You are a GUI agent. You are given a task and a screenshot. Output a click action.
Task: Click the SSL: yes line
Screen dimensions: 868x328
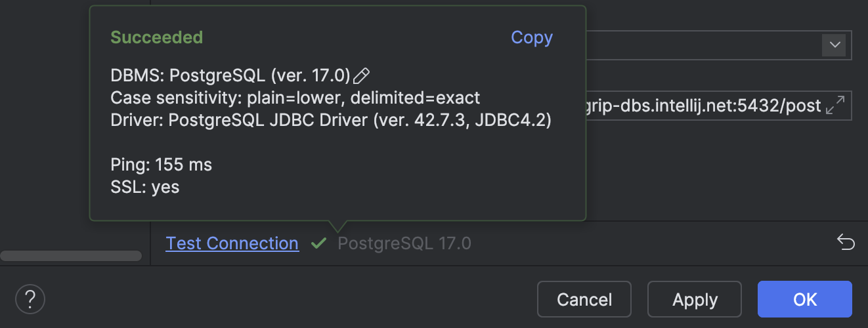[145, 187]
